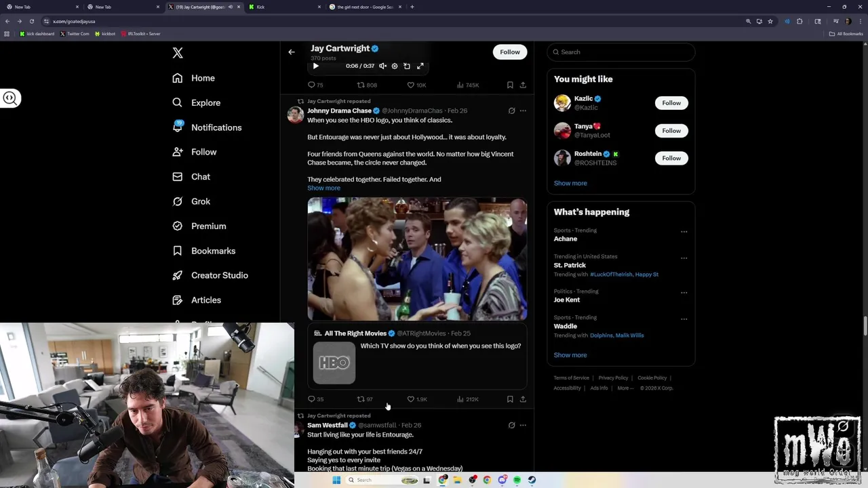This screenshot has height=488, width=868.
Task: Bookmark the Johnny Drama Chase post
Action: pos(510,399)
